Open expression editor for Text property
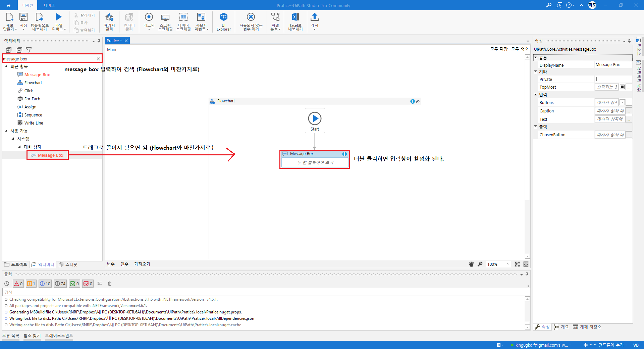644x349 pixels. coord(629,119)
